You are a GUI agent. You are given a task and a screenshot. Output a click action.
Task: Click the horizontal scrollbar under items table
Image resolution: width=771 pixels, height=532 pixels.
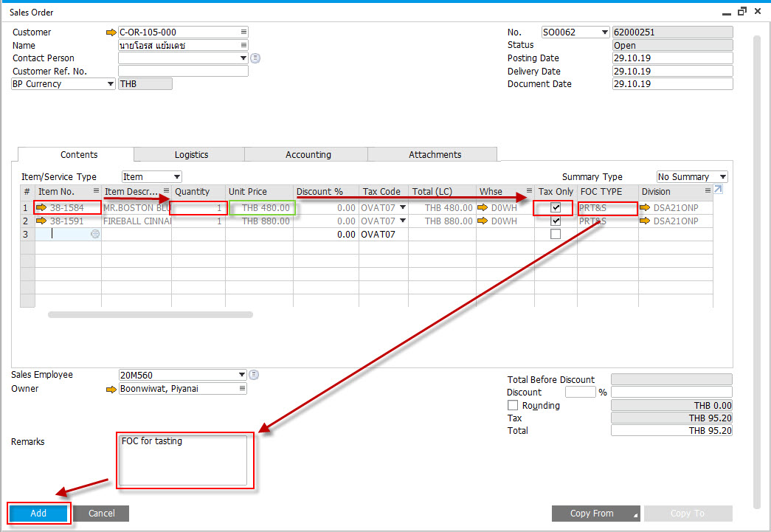tap(151, 314)
